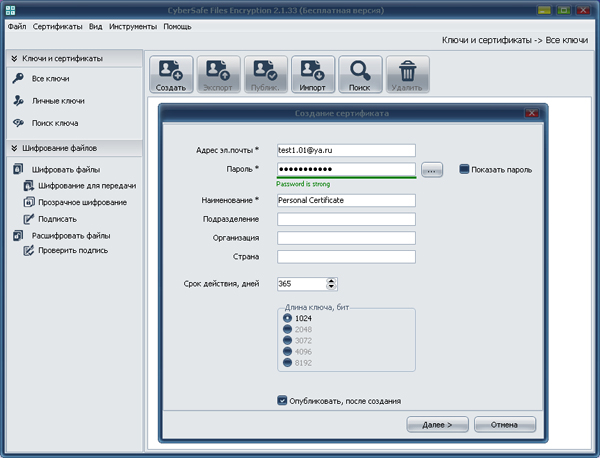
Task: Select the 3072-bit key length
Action: tap(287, 340)
